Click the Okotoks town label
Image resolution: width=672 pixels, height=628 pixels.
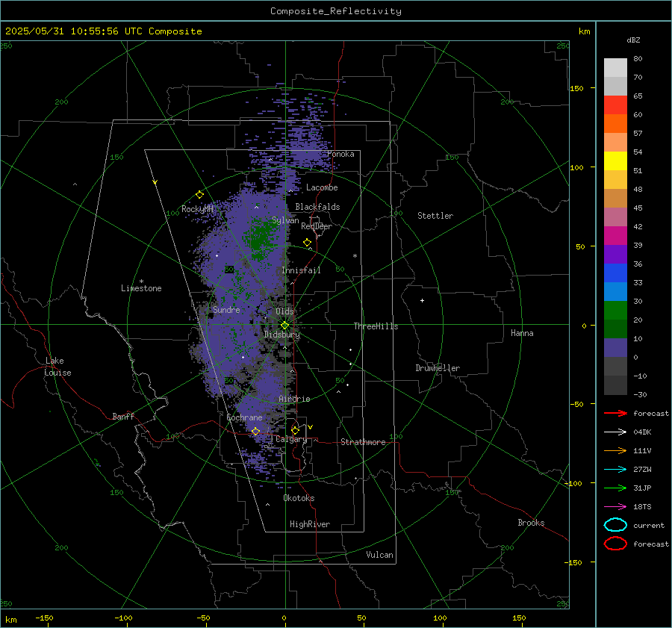(299, 498)
